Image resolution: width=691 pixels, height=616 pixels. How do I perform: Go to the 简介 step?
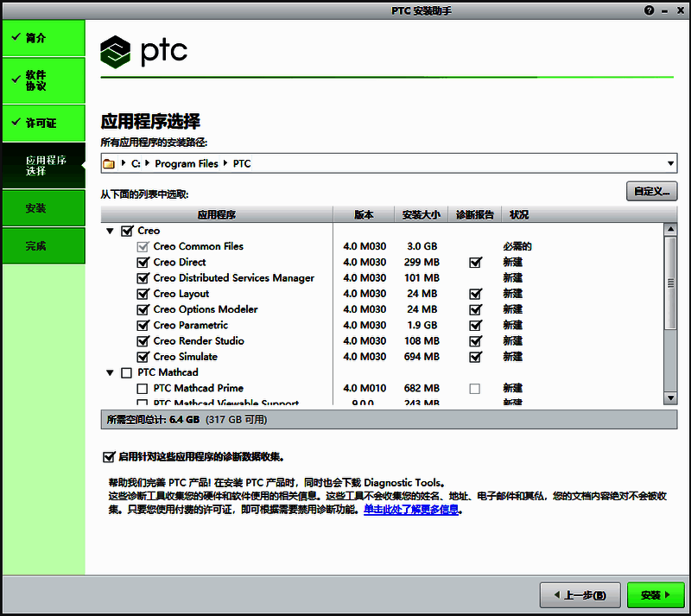tap(42, 38)
